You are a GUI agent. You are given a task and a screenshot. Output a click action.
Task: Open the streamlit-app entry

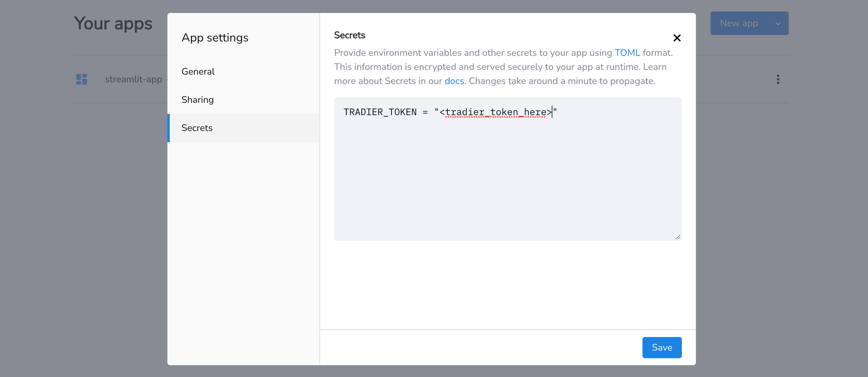coord(133,79)
